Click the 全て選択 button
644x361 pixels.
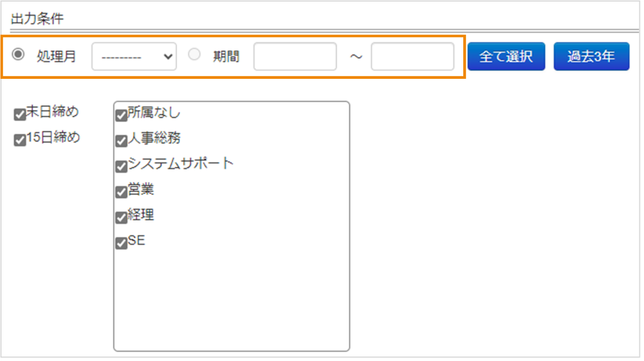[x=506, y=55]
